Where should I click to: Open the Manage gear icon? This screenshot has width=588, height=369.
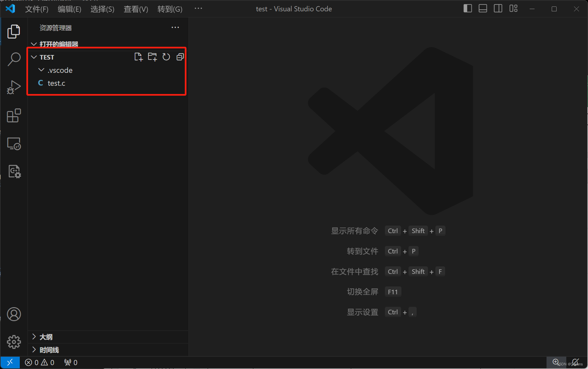(14, 342)
